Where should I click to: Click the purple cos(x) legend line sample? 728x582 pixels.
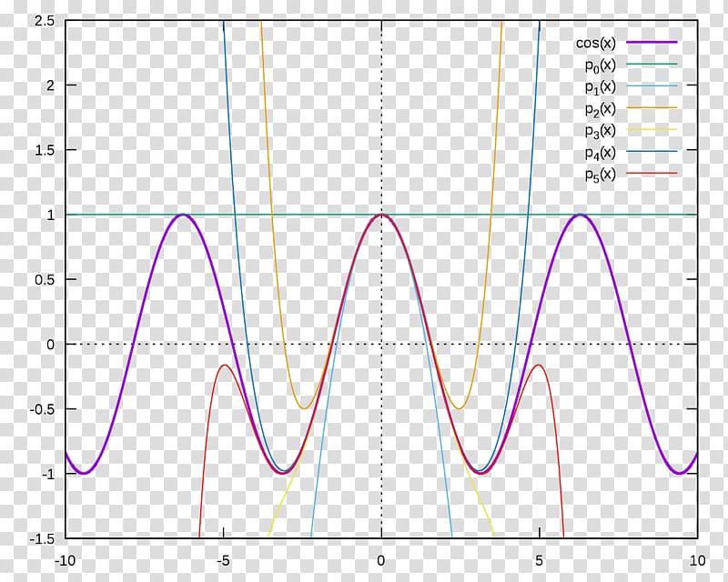[652, 42]
